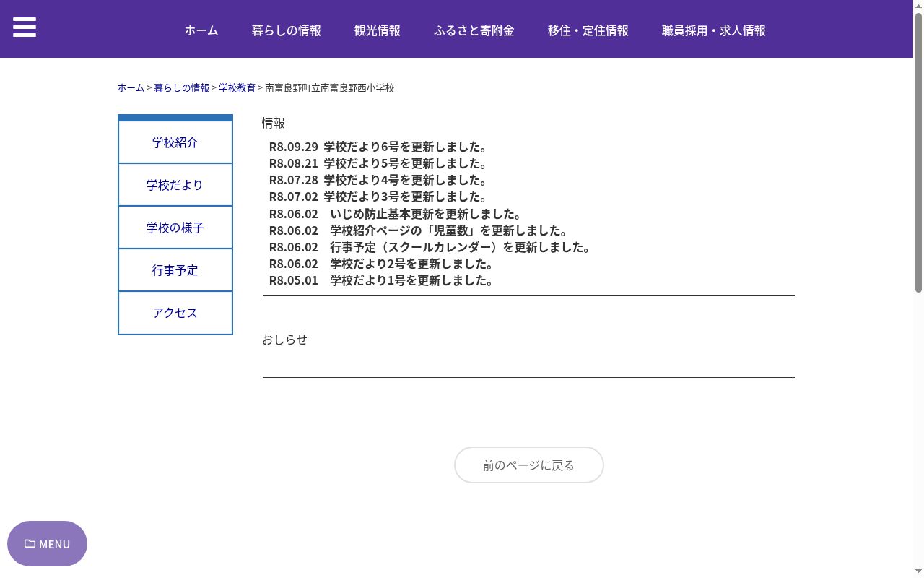
Task: Click the おしらせ section heading
Action: pyautogui.click(x=284, y=340)
